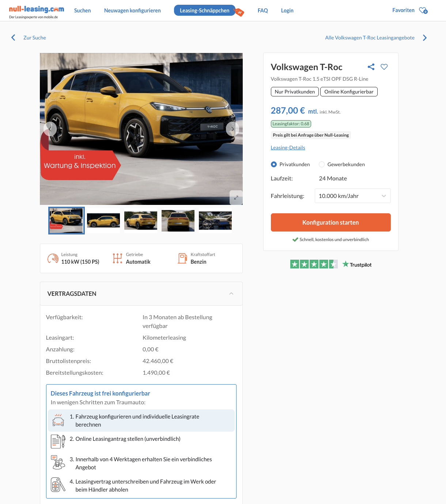Select the rear view car thumbnail
The height and width of the screenshot is (504, 446).
[178, 221]
